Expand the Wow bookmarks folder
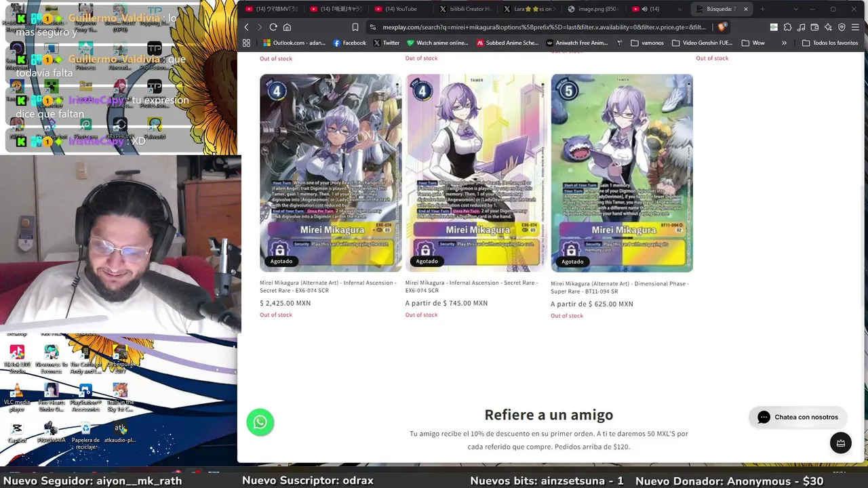Screen dimensions: 868x488 pos(753,43)
